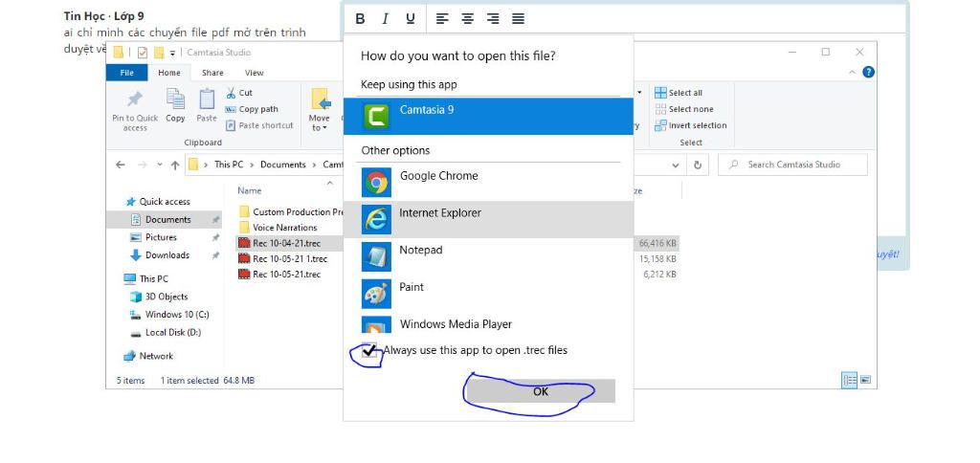Select Local Disk (D:) drive
The width and height of the screenshot is (980, 463).
click(173, 332)
